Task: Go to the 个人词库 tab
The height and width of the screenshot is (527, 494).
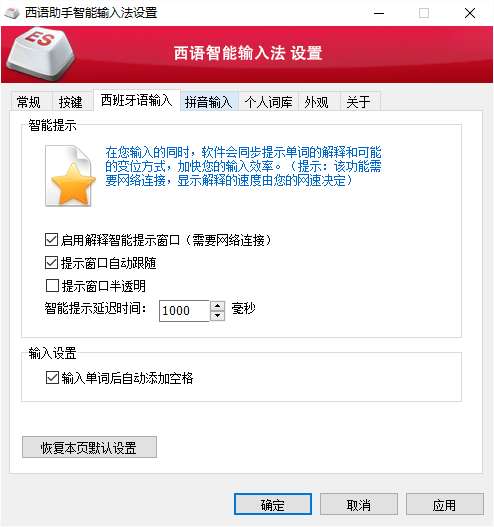Action: (269, 102)
